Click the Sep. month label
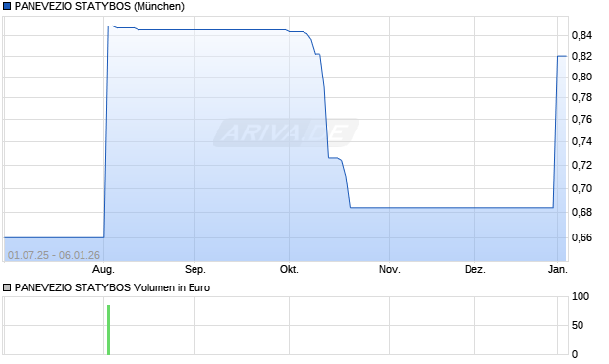 tap(194, 269)
